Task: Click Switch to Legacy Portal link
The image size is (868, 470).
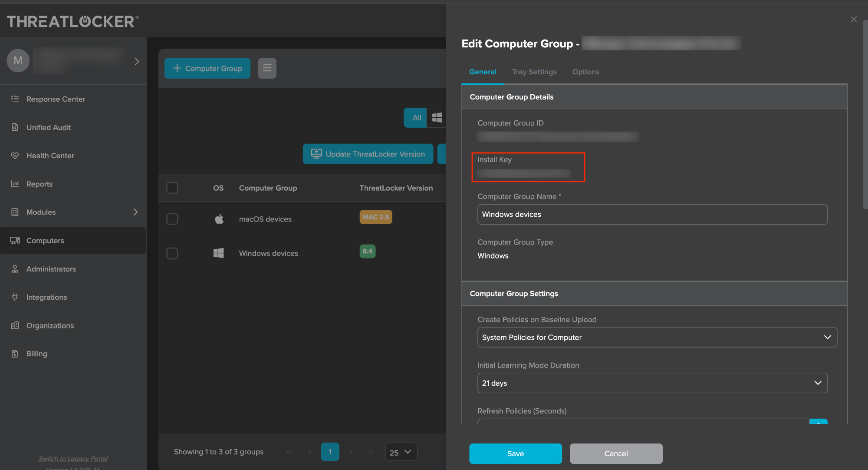Action: (73, 459)
